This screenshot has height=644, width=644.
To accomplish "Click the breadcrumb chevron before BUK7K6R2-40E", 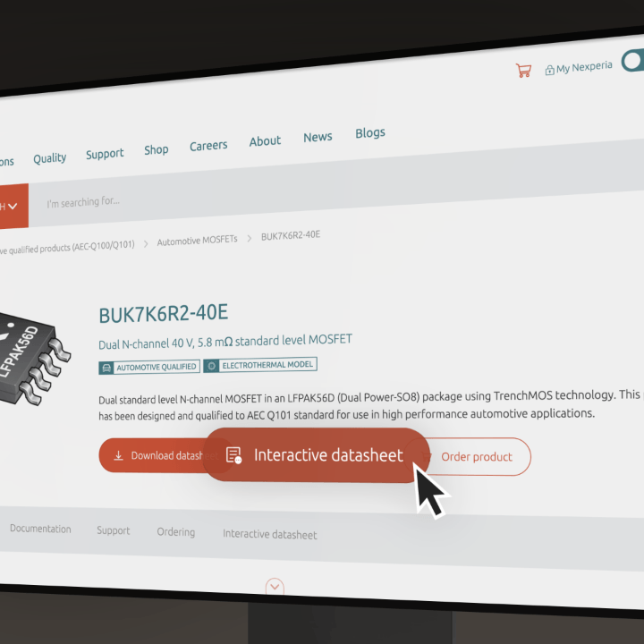I will tap(250, 239).
